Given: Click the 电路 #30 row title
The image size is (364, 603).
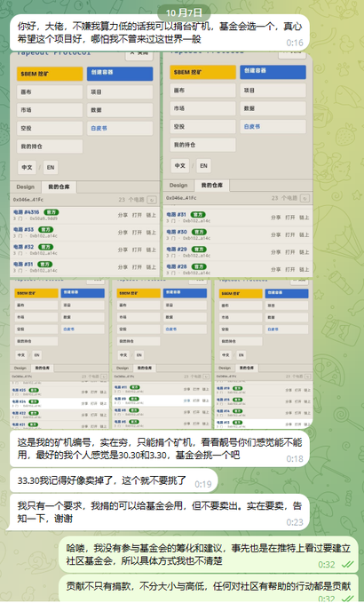Looking at the screenshot, I should [x=177, y=232].
